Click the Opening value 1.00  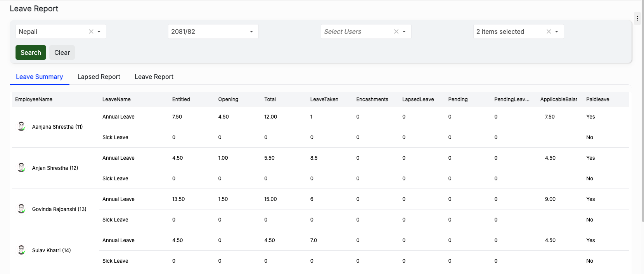(223, 158)
